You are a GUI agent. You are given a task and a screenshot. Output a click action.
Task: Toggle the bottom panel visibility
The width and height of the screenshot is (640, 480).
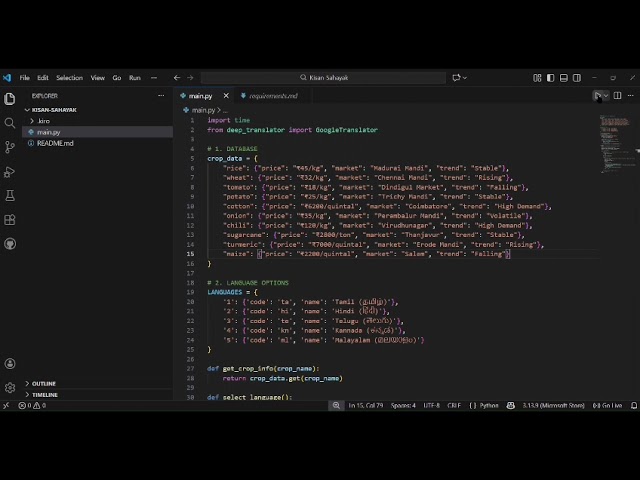click(564, 78)
